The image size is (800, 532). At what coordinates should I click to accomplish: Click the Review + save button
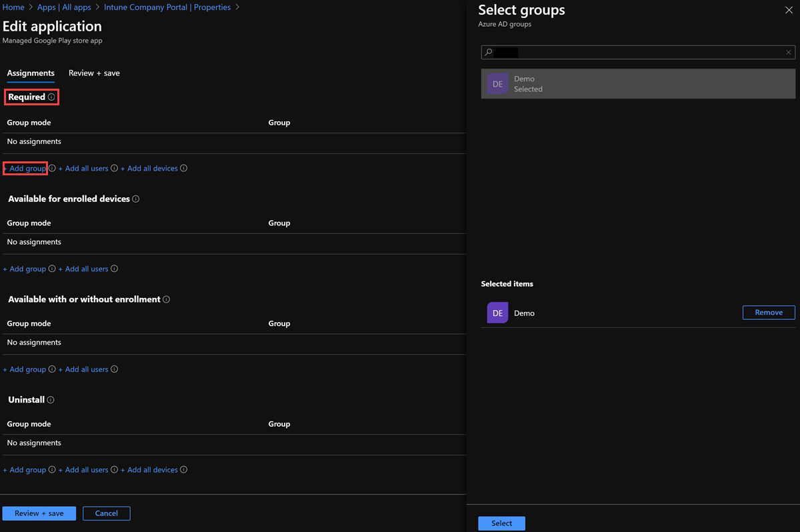(x=39, y=513)
